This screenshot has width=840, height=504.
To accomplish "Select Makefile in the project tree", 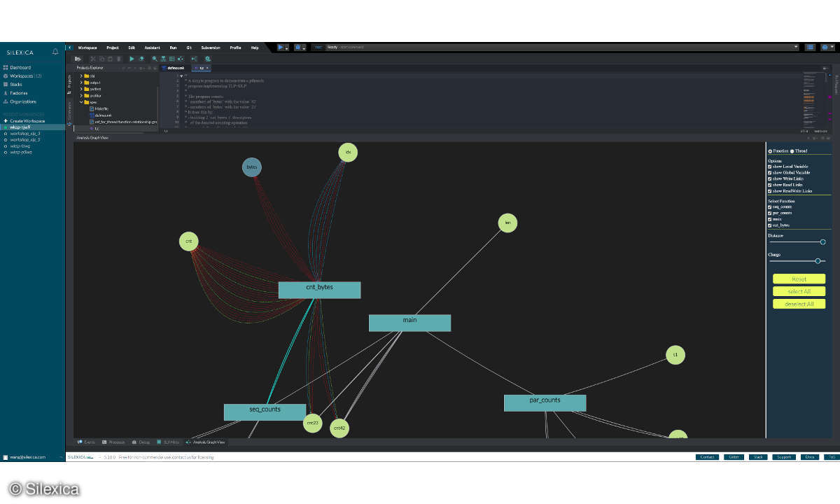I will [x=100, y=108].
